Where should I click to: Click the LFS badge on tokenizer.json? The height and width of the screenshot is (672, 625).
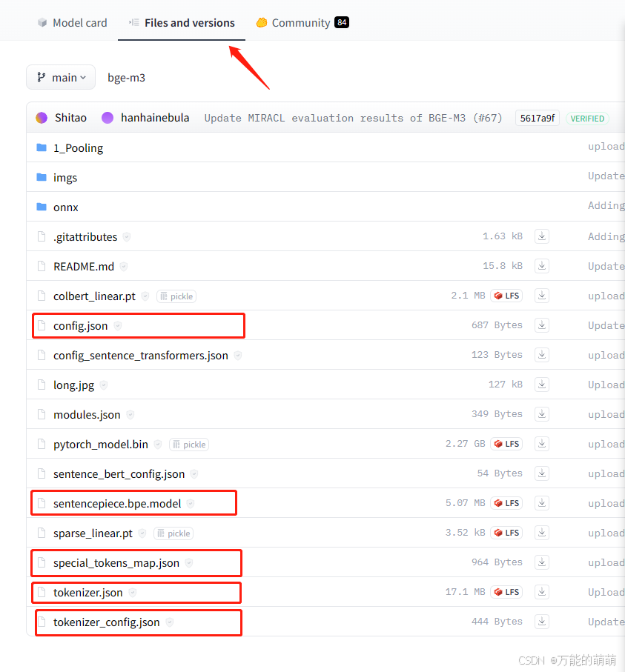tap(506, 592)
